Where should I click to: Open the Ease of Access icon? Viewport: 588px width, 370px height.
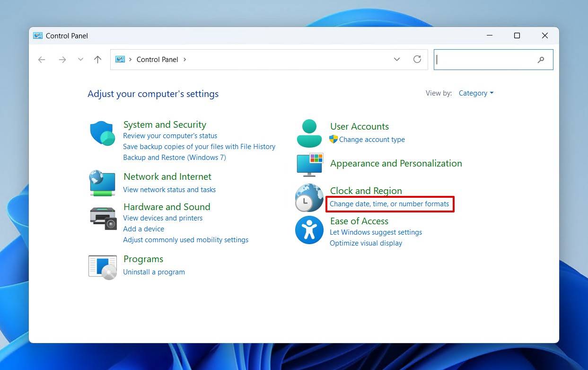click(x=309, y=230)
